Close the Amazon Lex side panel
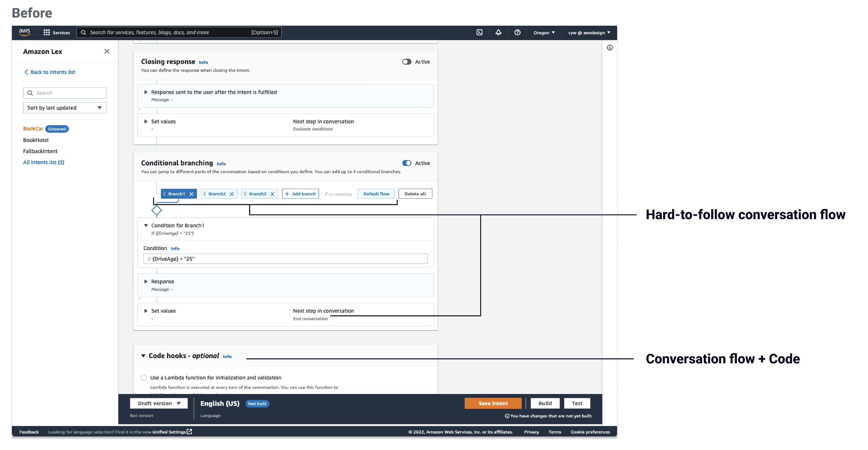 tap(107, 51)
